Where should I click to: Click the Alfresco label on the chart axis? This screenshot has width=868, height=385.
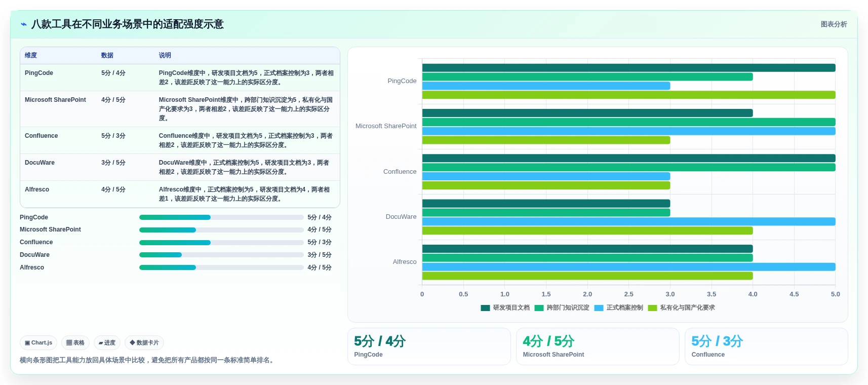(405, 262)
